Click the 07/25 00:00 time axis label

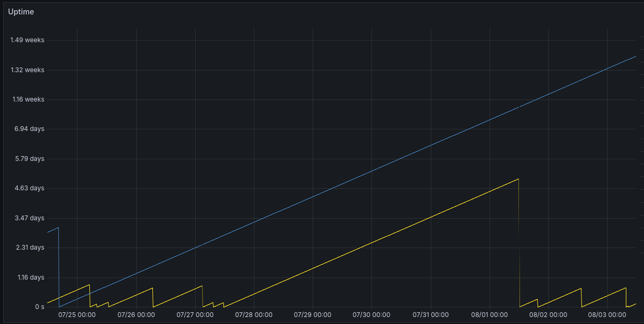[77, 315]
